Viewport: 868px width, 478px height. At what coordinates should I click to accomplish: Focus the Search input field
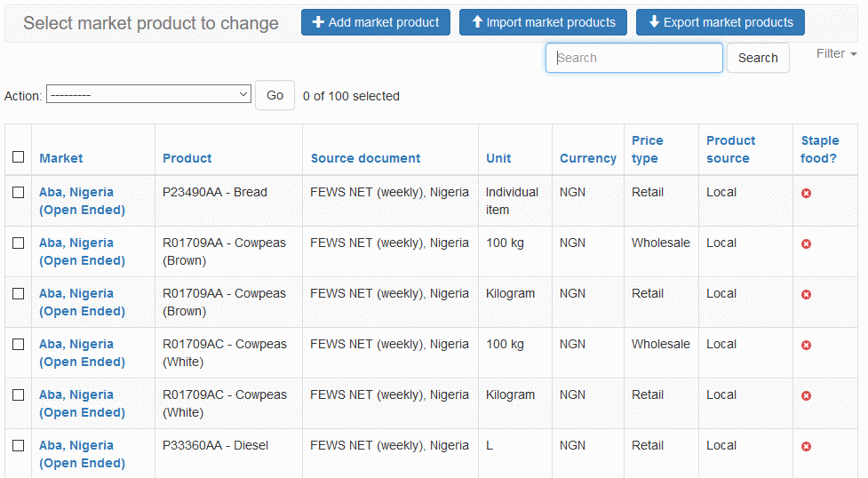pyautogui.click(x=633, y=58)
